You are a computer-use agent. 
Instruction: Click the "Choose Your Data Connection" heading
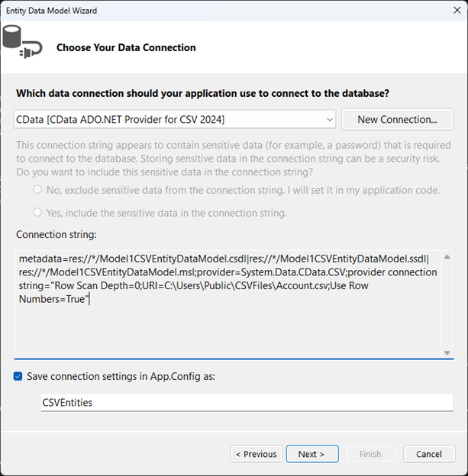tap(126, 47)
